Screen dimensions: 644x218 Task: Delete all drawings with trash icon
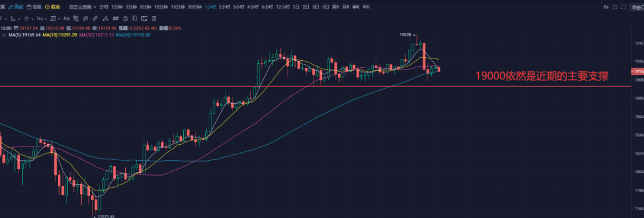click(x=154, y=18)
